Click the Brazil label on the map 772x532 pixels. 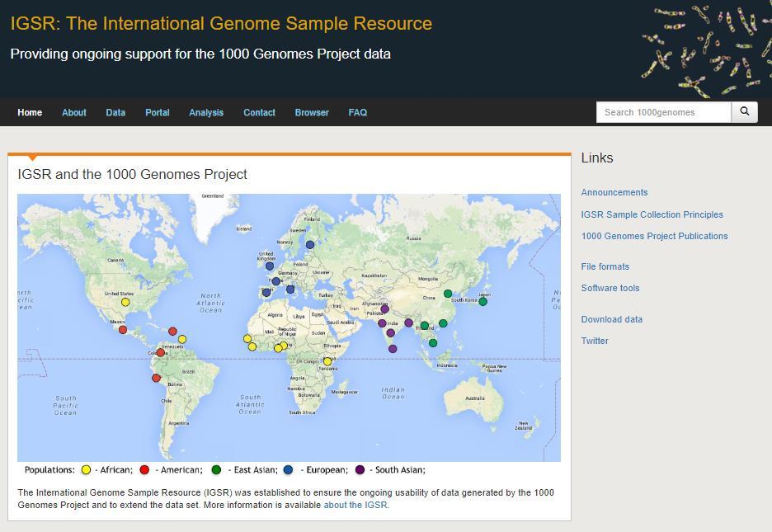(x=189, y=371)
